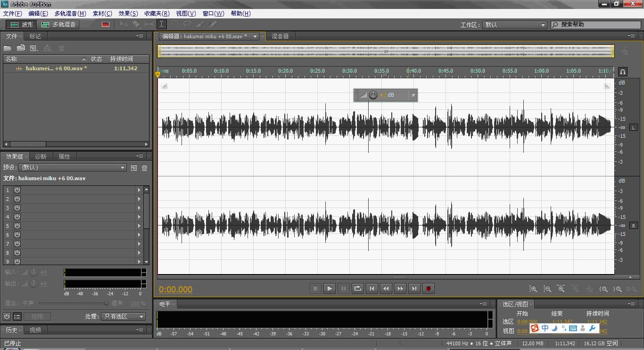Switch to the 混音器 tab

tap(280, 36)
